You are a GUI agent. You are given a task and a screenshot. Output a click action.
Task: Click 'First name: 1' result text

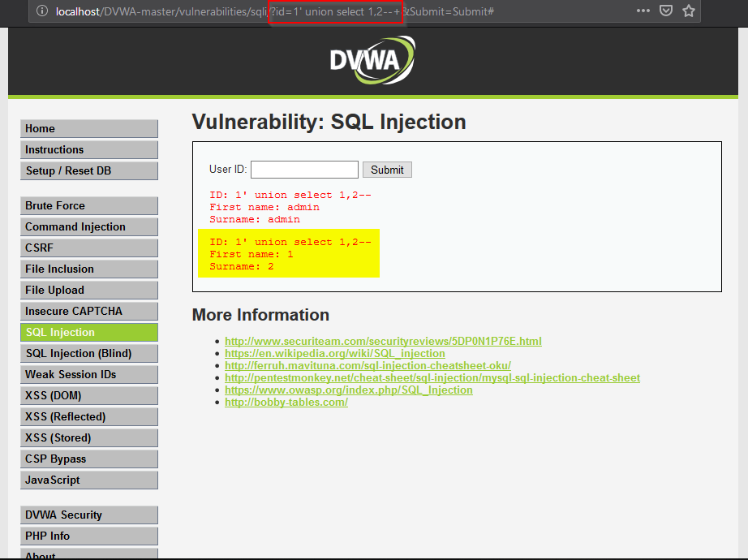(251, 255)
